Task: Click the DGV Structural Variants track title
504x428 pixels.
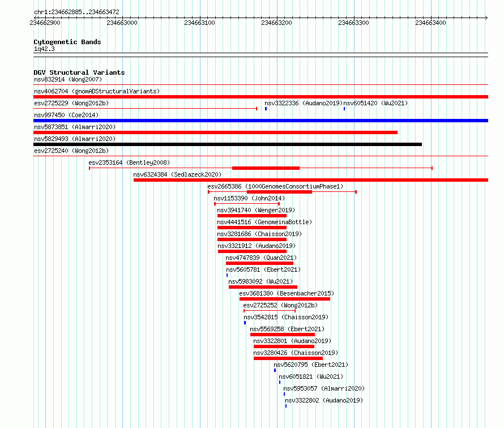Action: point(79,72)
